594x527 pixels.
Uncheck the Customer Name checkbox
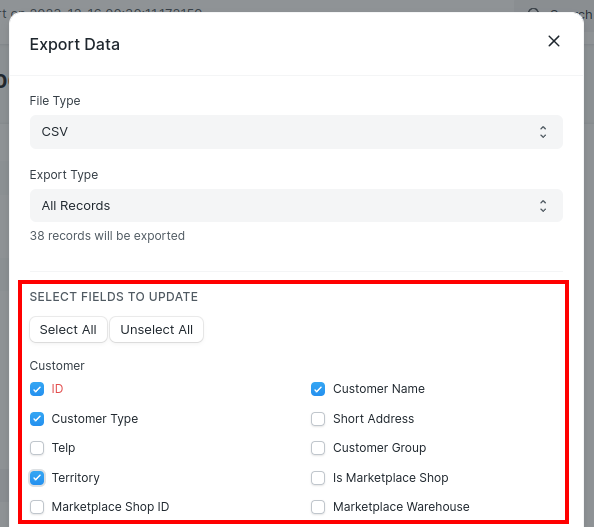point(318,389)
